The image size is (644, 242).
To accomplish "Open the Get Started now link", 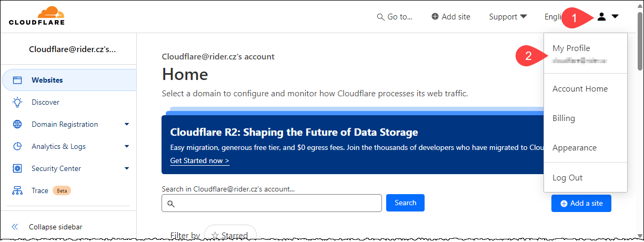I will (200, 160).
